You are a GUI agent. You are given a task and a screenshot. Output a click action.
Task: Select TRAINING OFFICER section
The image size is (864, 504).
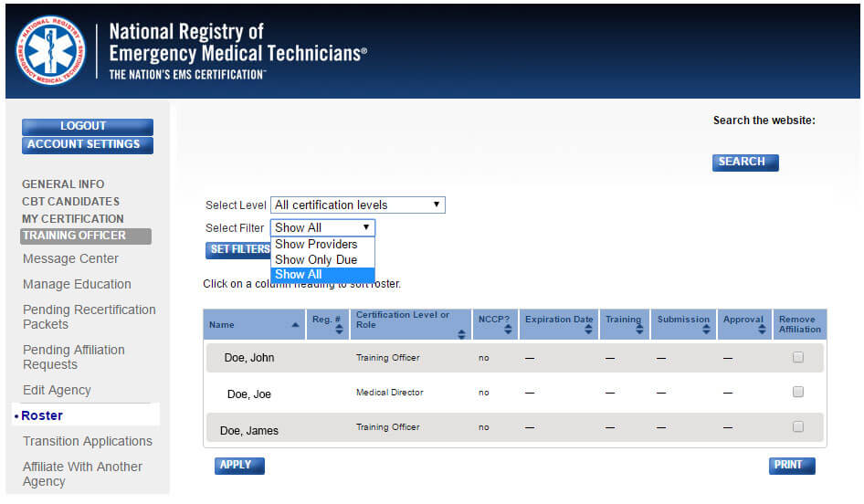click(x=86, y=236)
